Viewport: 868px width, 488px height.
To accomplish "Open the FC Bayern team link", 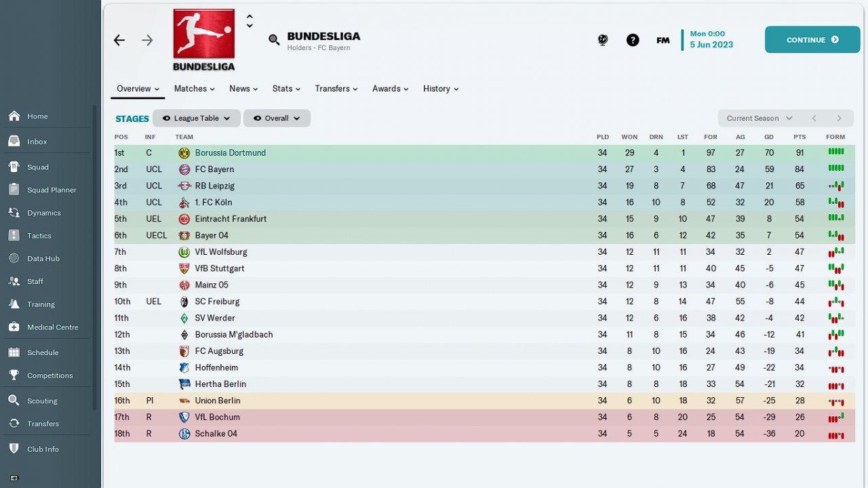I will [x=214, y=169].
